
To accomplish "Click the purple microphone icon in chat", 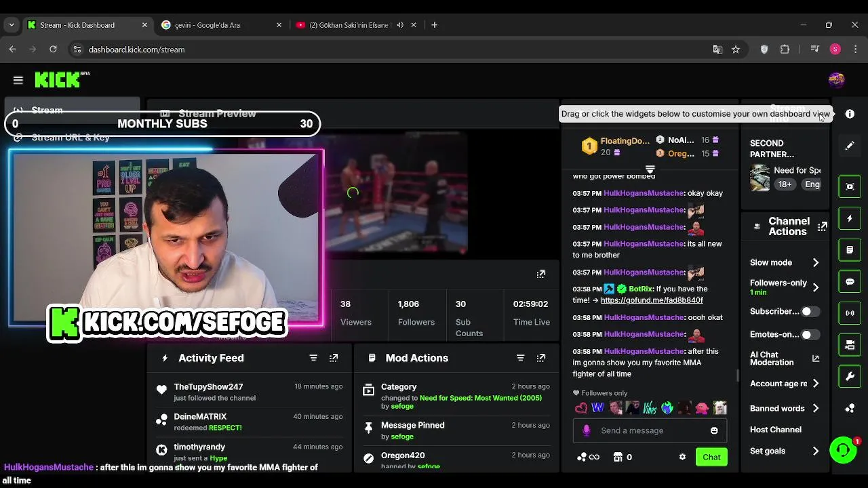I will tap(587, 430).
